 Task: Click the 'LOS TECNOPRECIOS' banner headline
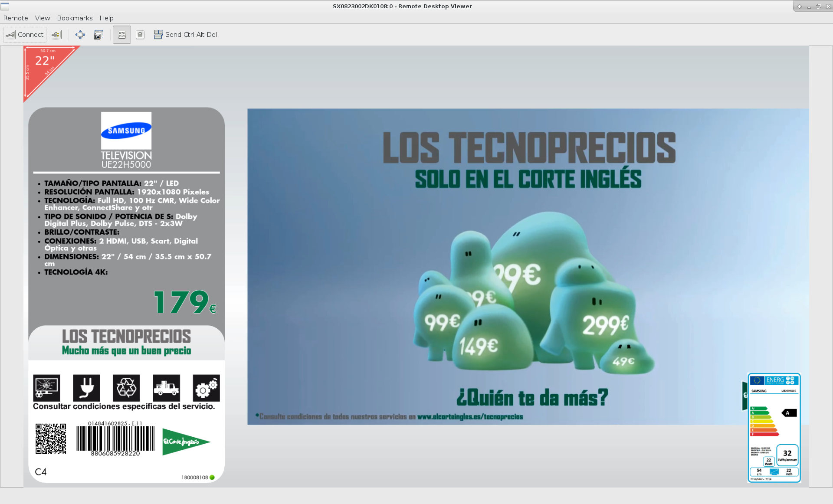click(x=529, y=147)
